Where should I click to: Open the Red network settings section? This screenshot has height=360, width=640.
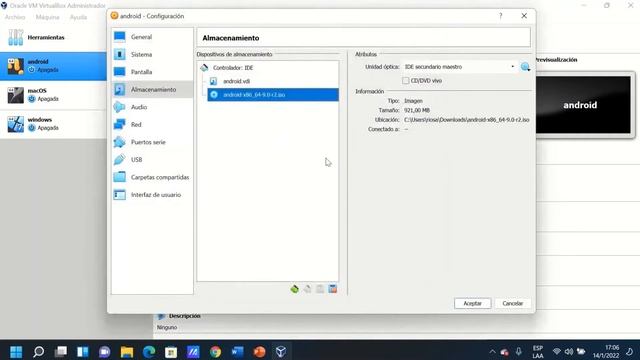pos(152,124)
